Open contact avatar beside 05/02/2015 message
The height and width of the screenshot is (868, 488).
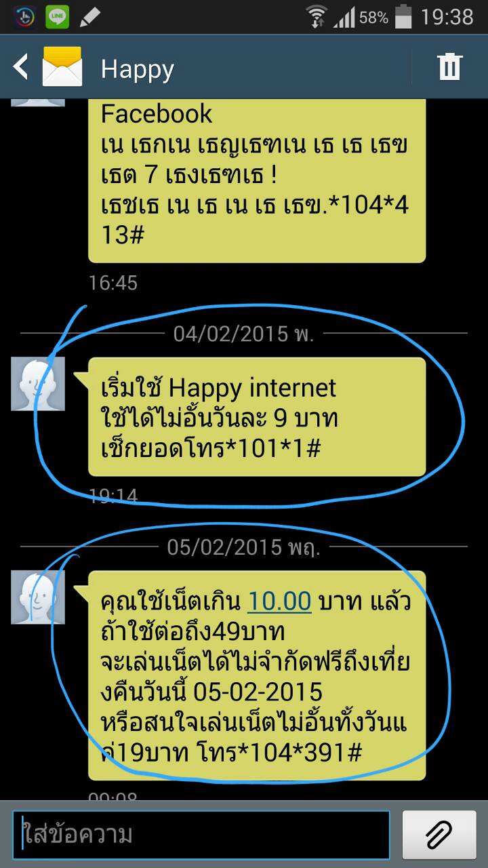[x=38, y=597]
